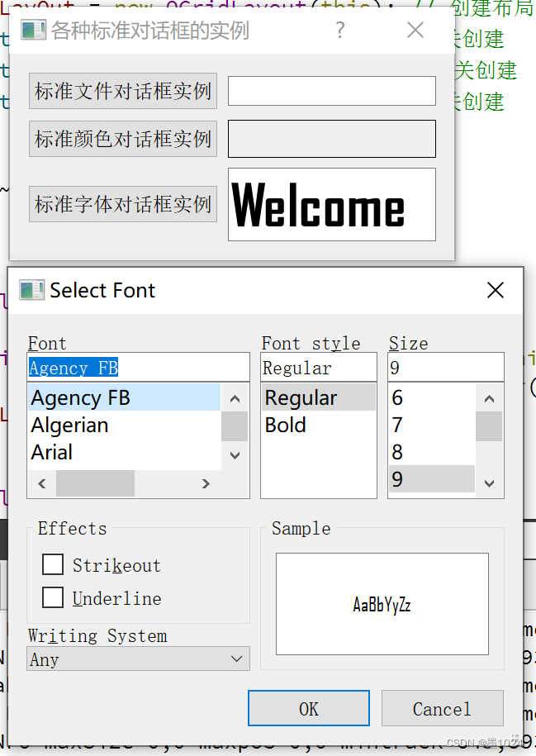Image resolution: width=536 pixels, height=756 pixels.
Task: Click font list scroll up arrow
Action: 235,398
